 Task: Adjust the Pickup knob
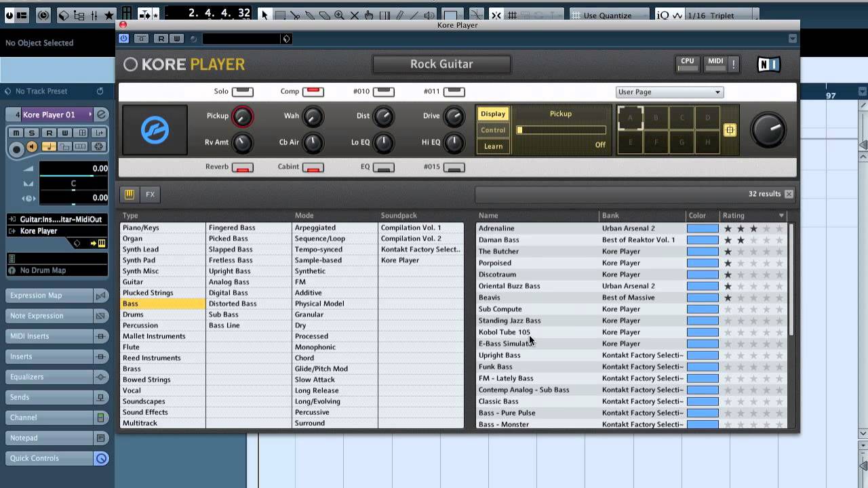[x=242, y=117]
